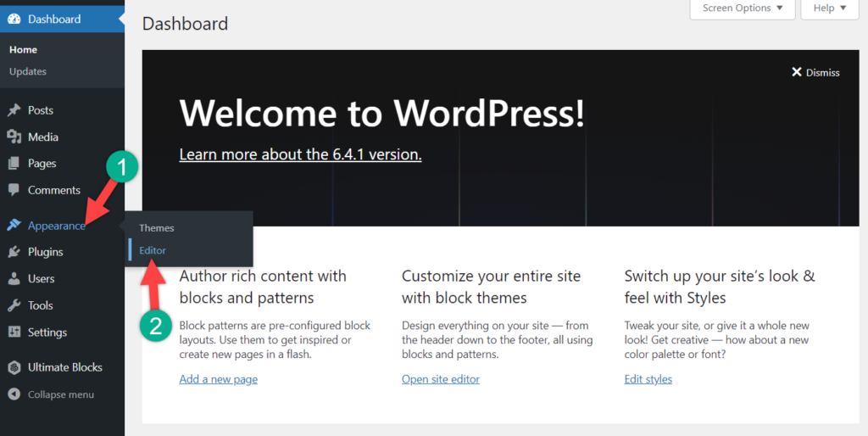Click the Media library icon

point(14,137)
